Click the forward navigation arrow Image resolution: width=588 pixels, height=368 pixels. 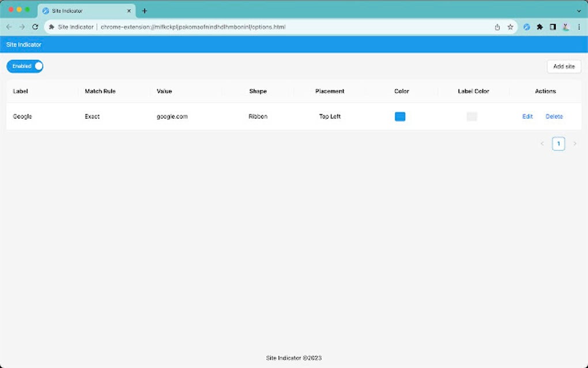(x=22, y=27)
